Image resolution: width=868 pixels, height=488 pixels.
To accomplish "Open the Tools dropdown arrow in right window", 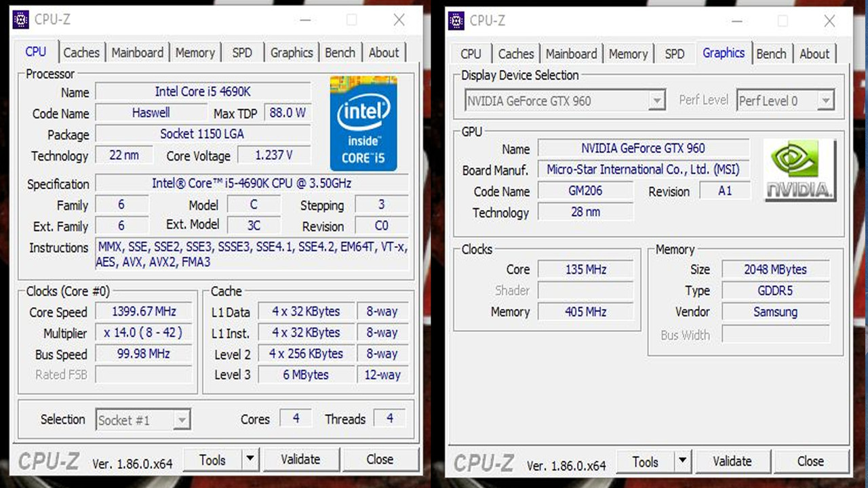I will pyautogui.click(x=683, y=461).
